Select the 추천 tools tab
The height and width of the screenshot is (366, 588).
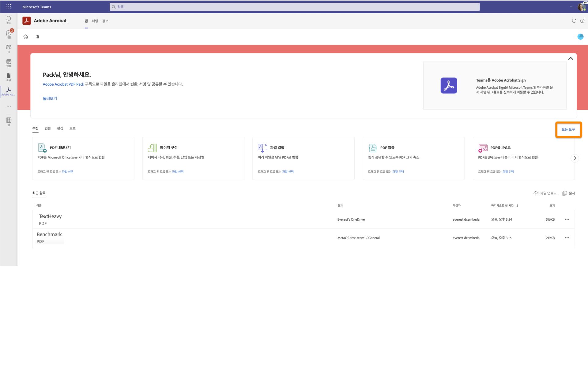coord(35,128)
